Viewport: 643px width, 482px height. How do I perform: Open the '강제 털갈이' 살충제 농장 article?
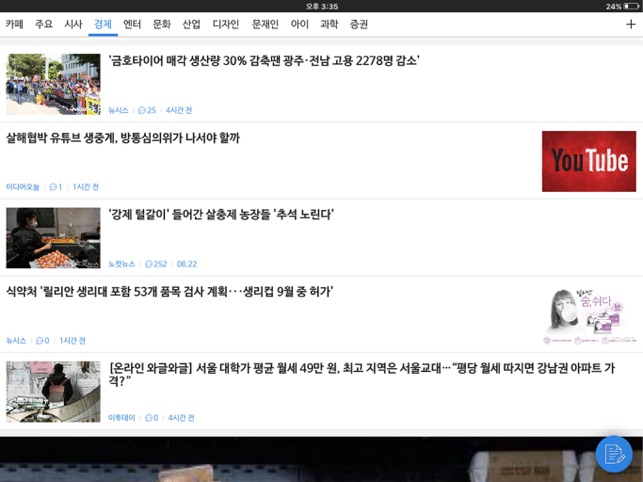click(x=221, y=215)
